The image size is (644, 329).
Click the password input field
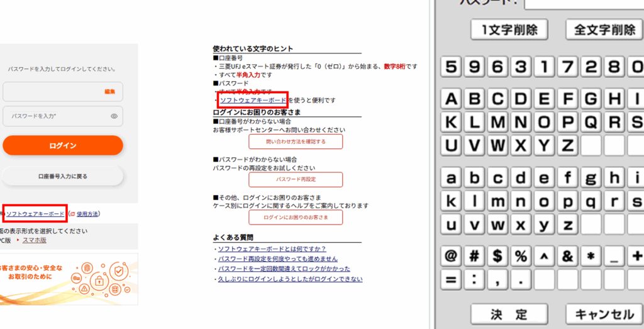coord(57,116)
